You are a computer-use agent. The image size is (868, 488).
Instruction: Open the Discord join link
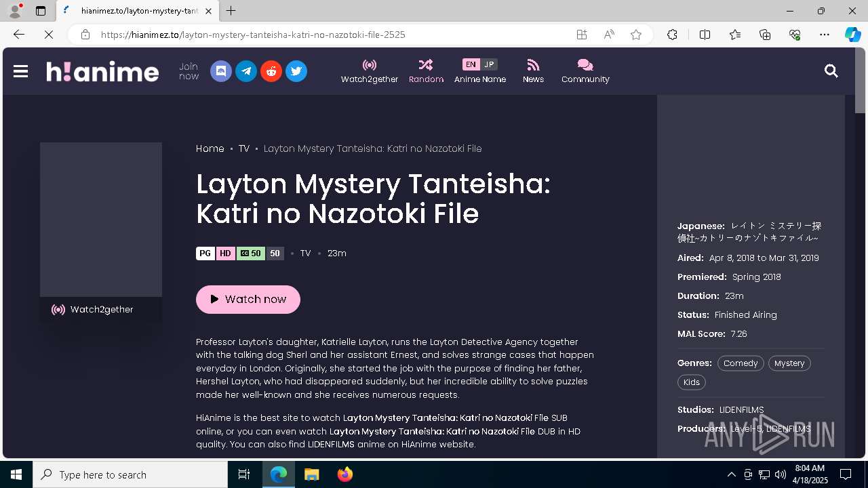(x=221, y=71)
